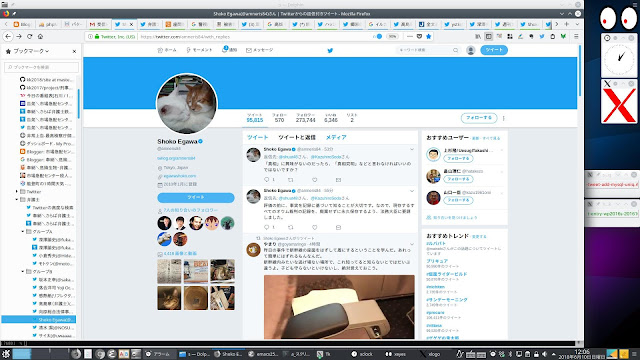The image size is (640, 360).
Task: Like the first tweet with heart icon
Action: (315, 180)
